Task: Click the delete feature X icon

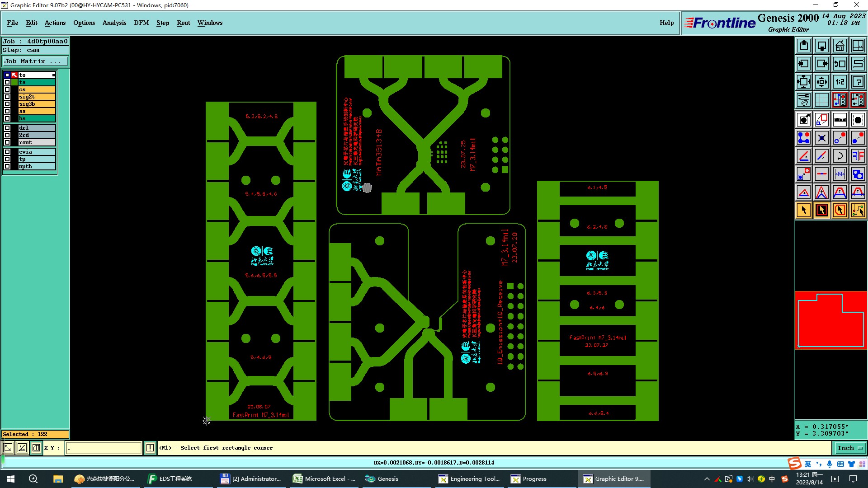Action: (821, 138)
